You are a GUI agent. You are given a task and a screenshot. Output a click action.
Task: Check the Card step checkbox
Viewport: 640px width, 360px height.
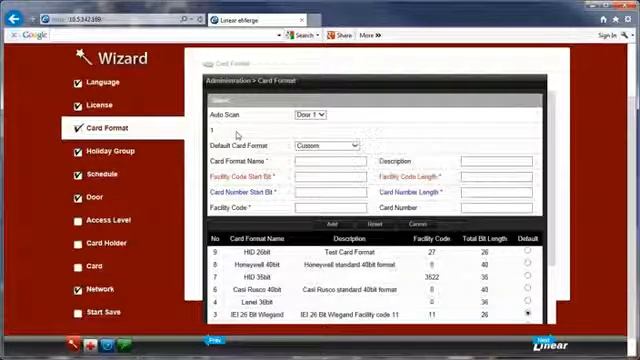point(78,267)
